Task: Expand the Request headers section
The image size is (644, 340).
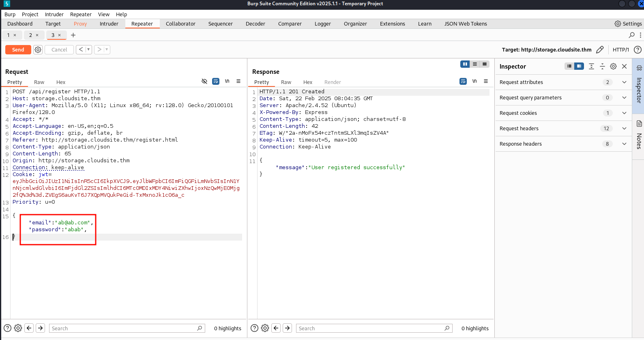Action: (624, 129)
